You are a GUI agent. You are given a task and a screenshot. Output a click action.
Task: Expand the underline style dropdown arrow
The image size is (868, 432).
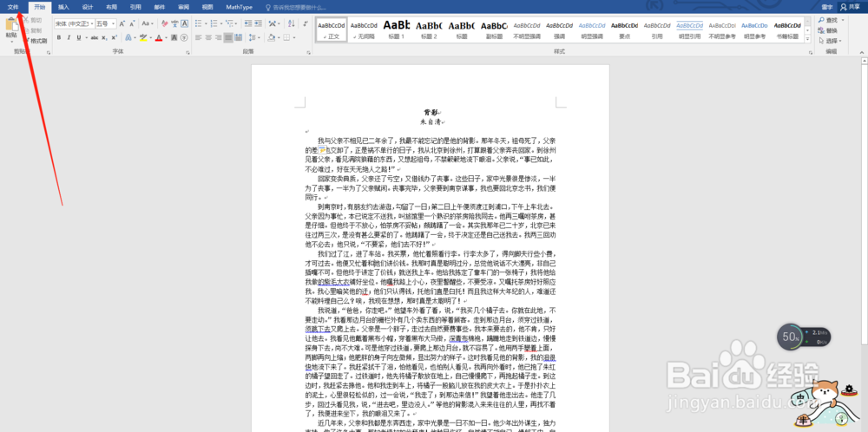[x=86, y=37]
